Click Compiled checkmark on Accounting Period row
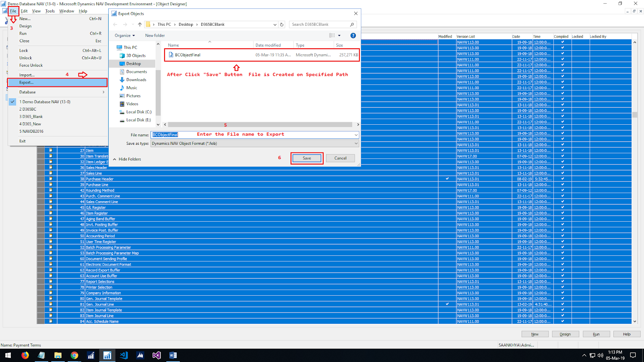Viewport: 644px width, 362px height. click(x=563, y=236)
